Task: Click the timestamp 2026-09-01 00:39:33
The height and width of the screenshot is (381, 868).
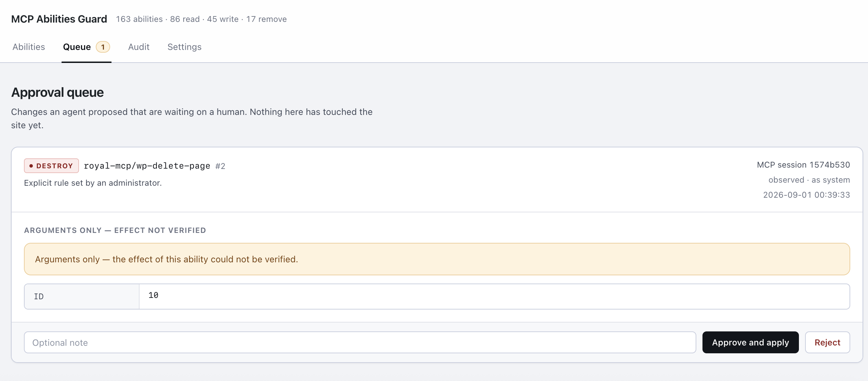Action: (x=806, y=195)
